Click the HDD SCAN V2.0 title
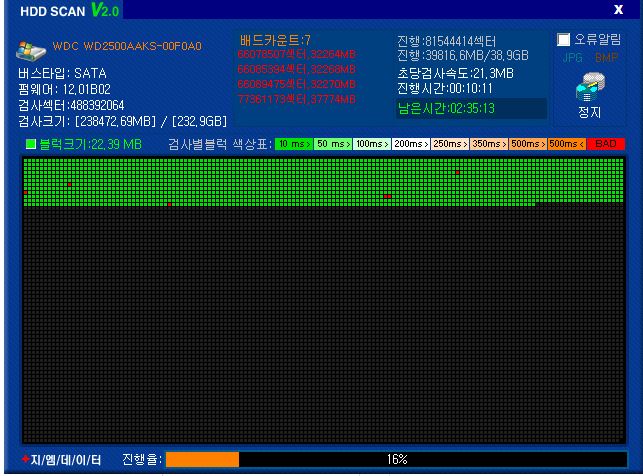The width and height of the screenshot is (643, 476). pyautogui.click(x=70, y=10)
